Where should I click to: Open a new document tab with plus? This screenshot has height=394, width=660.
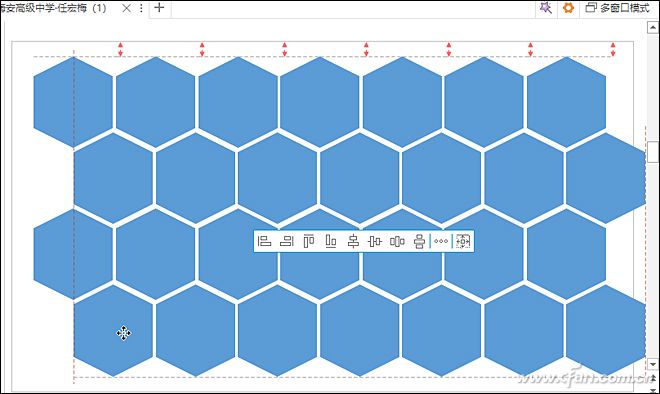(159, 8)
